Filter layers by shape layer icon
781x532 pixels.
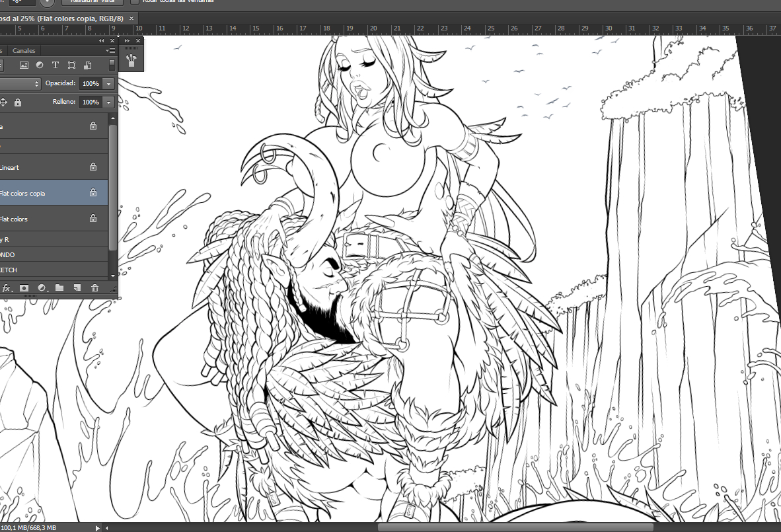[x=71, y=65]
